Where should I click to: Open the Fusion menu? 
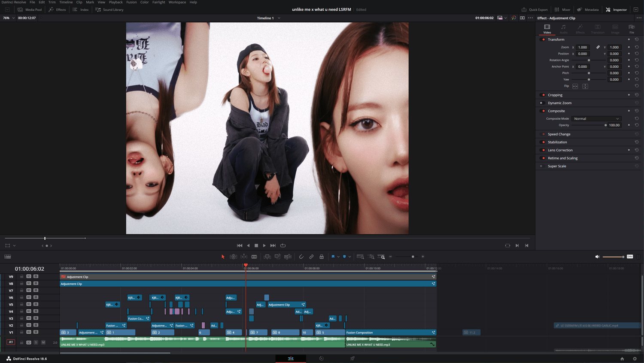[x=131, y=2]
